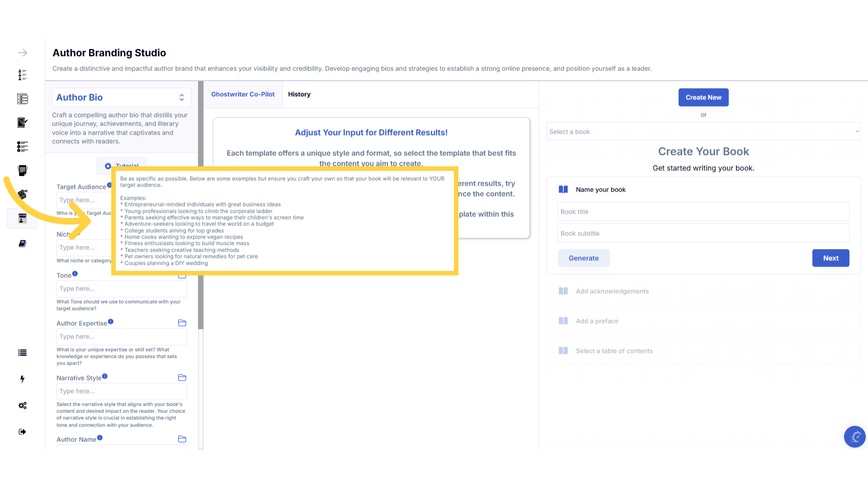
Task: Click the Next button
Action: (830, 258)
